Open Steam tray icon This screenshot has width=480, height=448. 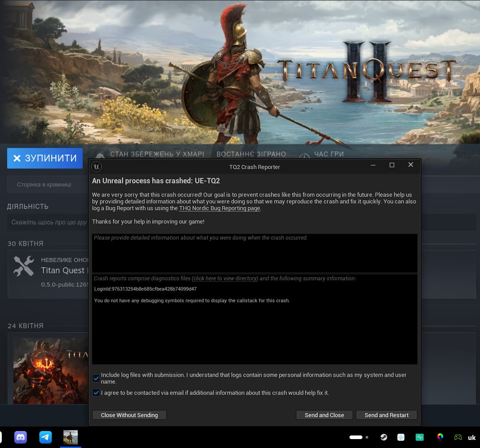point(383,437)
